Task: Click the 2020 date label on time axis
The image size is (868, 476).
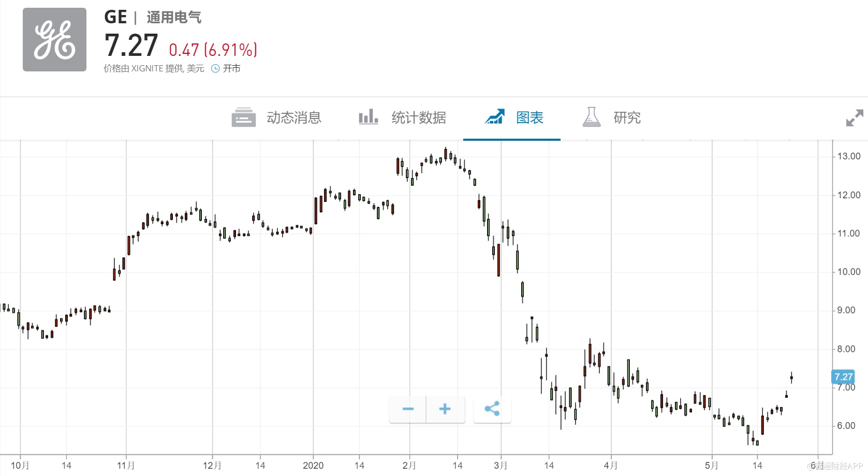Action: (313, 466)
